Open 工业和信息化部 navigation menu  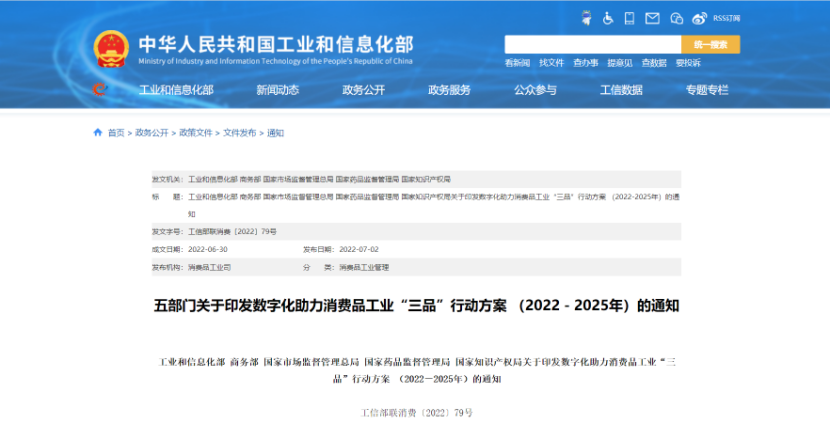click(176, 90)
